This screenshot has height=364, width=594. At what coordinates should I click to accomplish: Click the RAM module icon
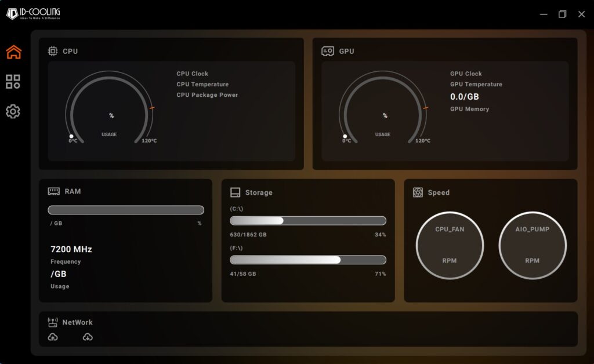coord(54,191)
